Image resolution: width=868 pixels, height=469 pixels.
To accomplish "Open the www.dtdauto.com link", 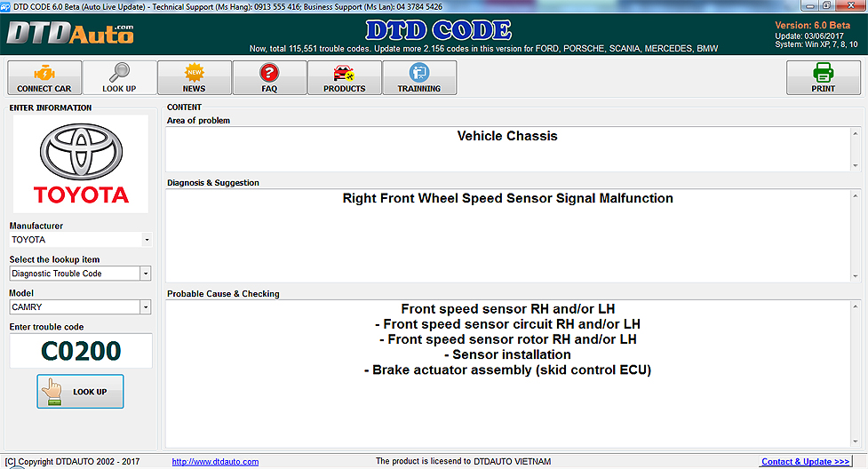I will (x=215, y=461).
